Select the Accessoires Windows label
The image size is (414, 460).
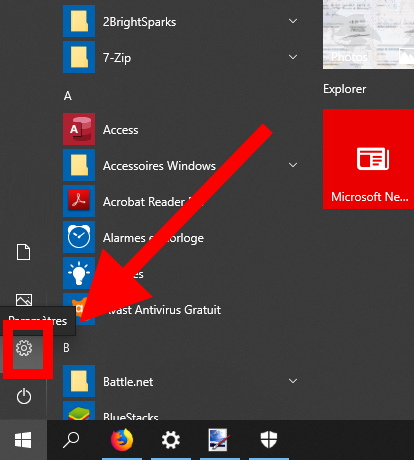point(159,166)
